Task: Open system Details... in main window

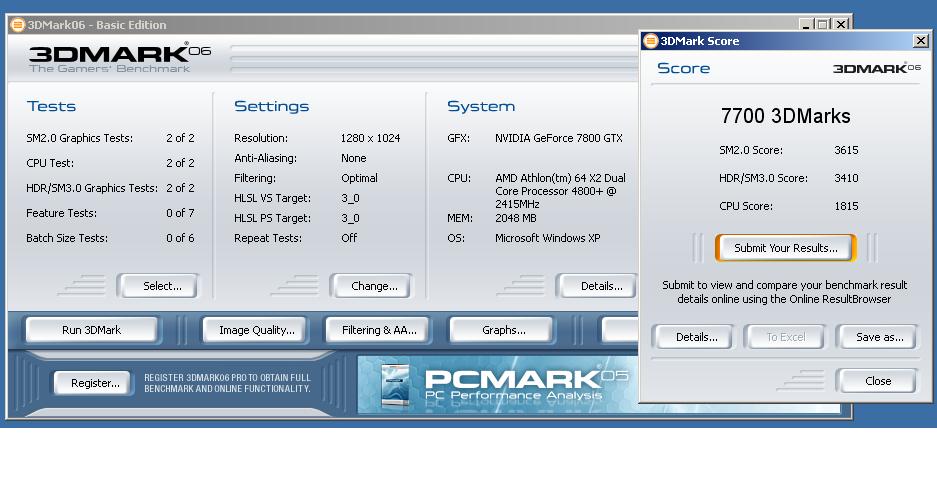Action: click(599, 286)
